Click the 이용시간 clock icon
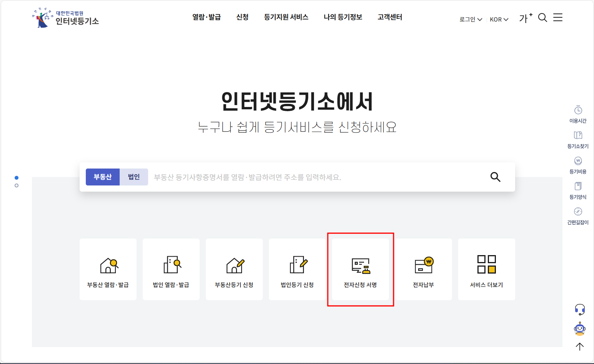Viewport: 594px width, 364px height. (578, 110)
